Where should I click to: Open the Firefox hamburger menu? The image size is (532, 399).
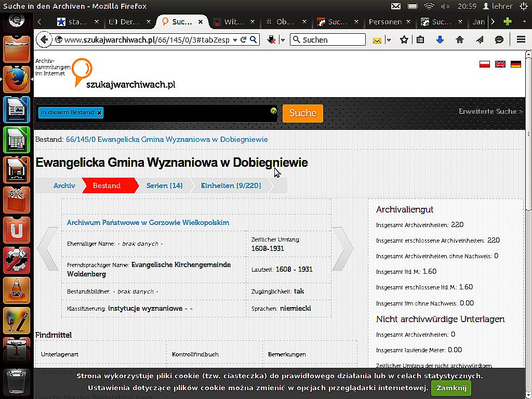(x=521, y=39)
